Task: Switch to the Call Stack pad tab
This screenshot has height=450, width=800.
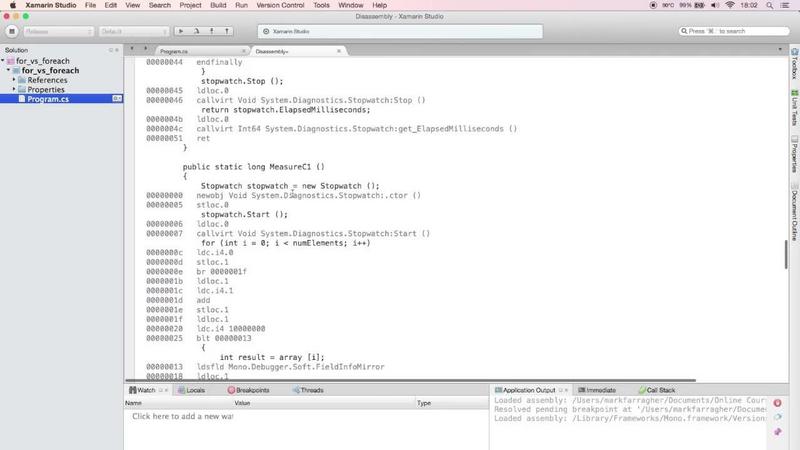Action: tap(657, 390)
